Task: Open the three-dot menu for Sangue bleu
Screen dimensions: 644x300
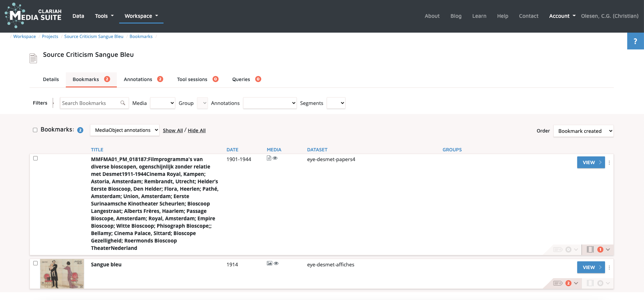Action: tap(609, 267)
